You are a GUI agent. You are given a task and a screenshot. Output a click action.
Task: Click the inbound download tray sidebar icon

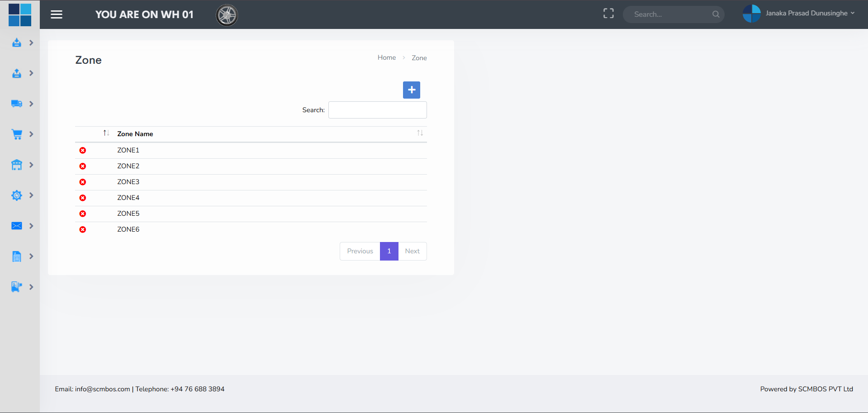(x=17, y=43)
